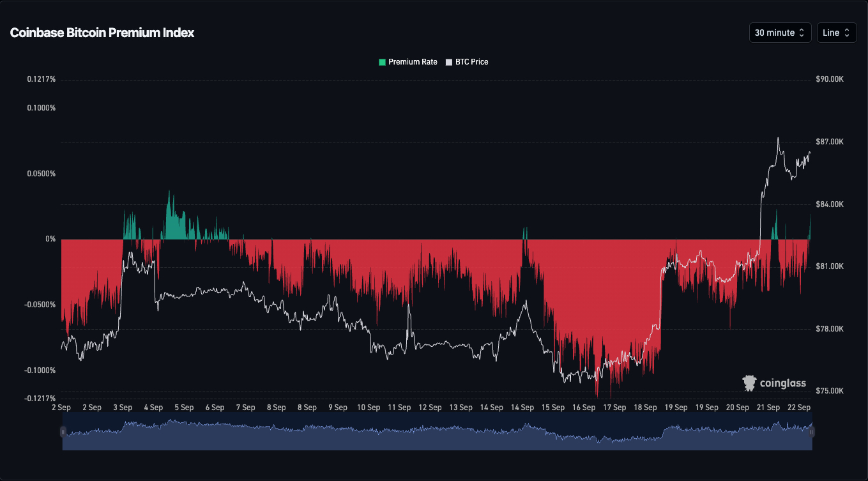Click the 17 Sep date axis label
This screenshot has width=868, height=481.
[x=614, y=407]
